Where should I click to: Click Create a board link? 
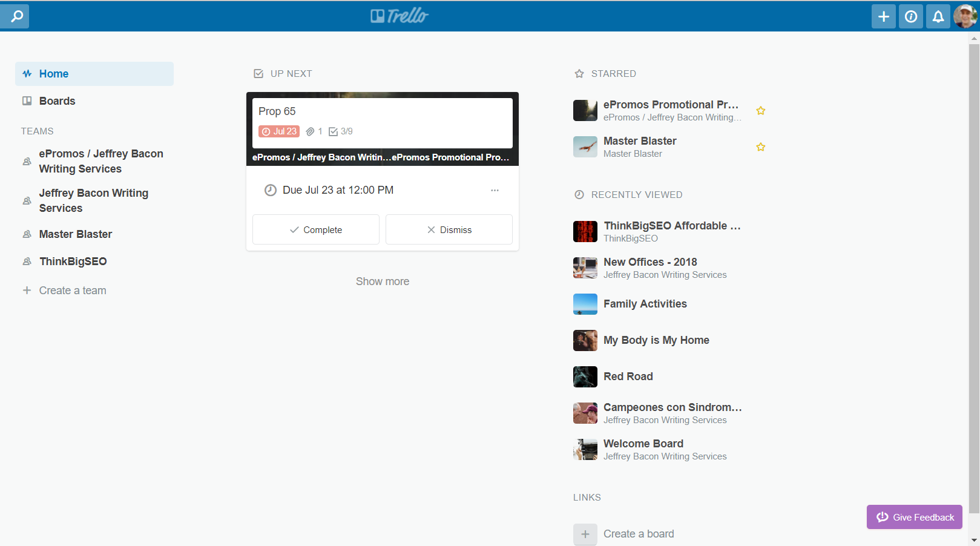coord(639,534)
